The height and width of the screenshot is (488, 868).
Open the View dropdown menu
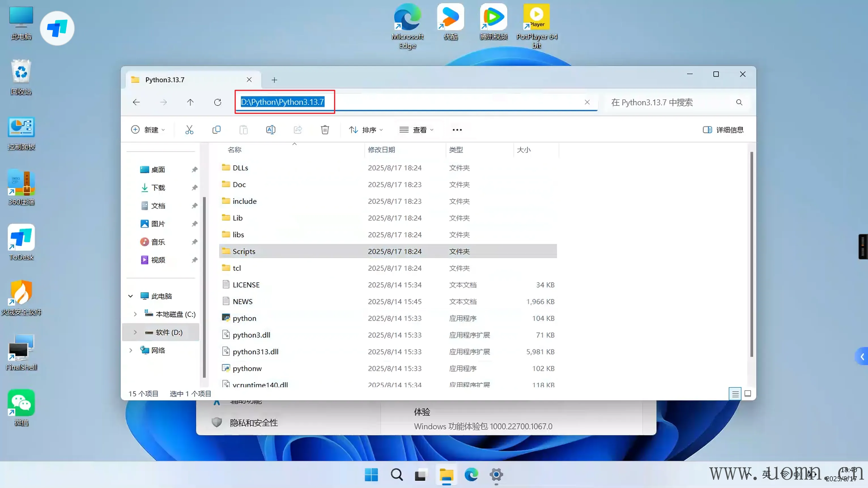coord(416,130)
